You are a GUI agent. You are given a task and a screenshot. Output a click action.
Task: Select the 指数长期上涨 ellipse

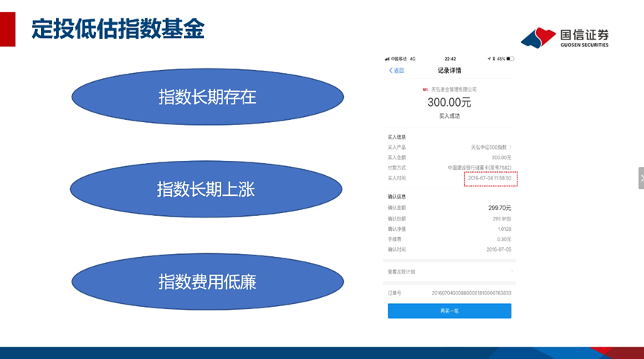205,189
